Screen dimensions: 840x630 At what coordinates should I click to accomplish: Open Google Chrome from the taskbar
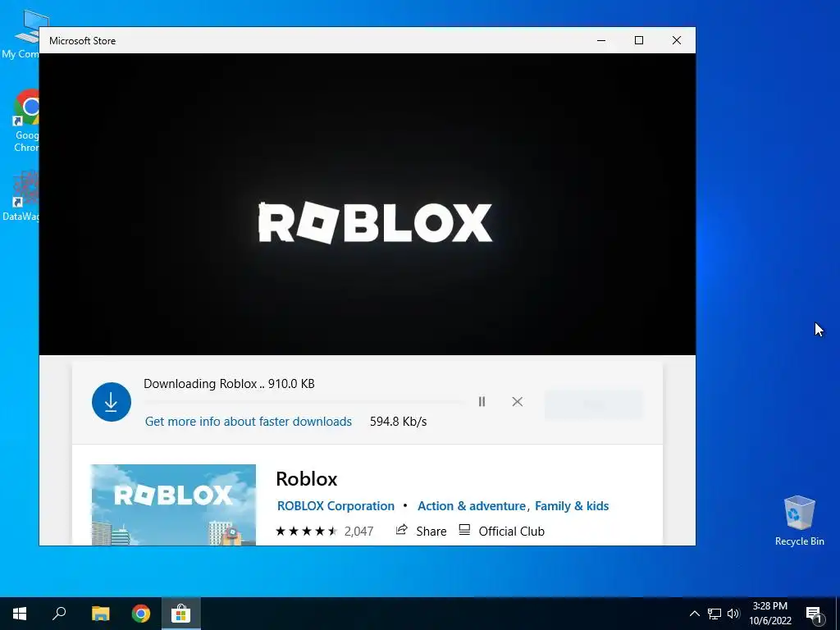pos(141,614)
